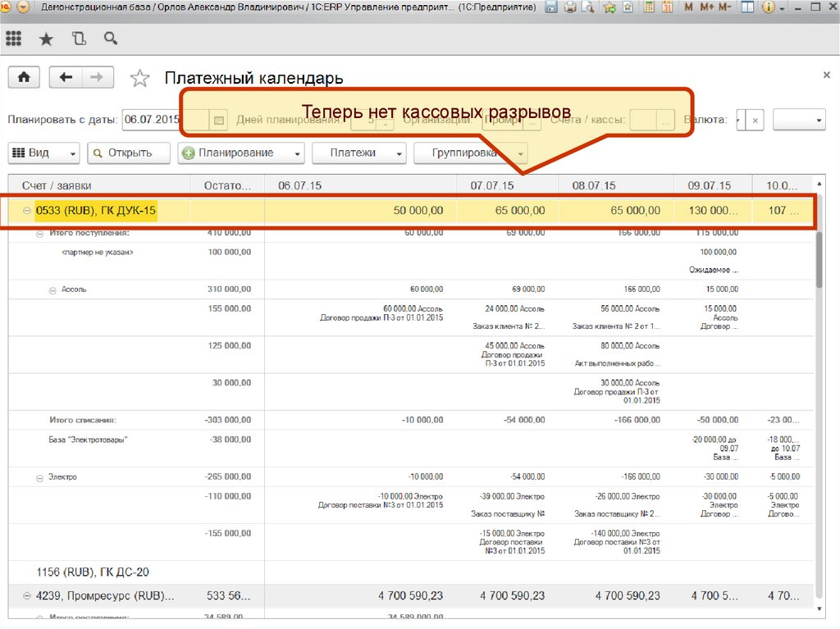The image size is (840, 629).
Task: Click the search magnifier icon
Action: pyautogui.click(x=110, y=39)
